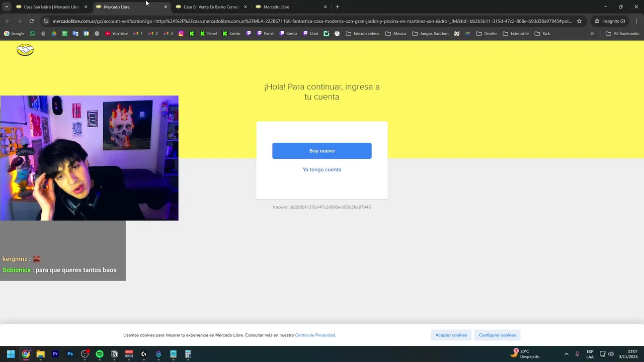Open the Google Drive bookmark icon
The image size is (644, 362).
coord(54,34)
